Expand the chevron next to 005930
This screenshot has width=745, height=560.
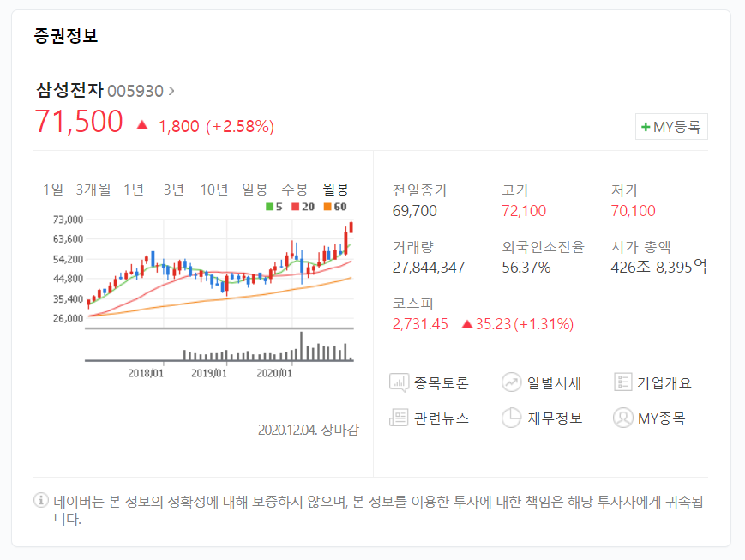(171, 90)
